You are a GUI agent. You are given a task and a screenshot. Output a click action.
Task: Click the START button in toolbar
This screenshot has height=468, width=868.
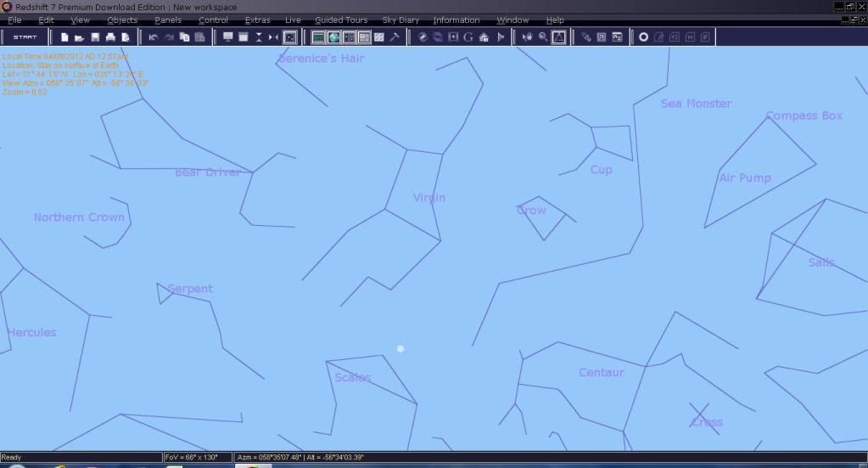25,37
